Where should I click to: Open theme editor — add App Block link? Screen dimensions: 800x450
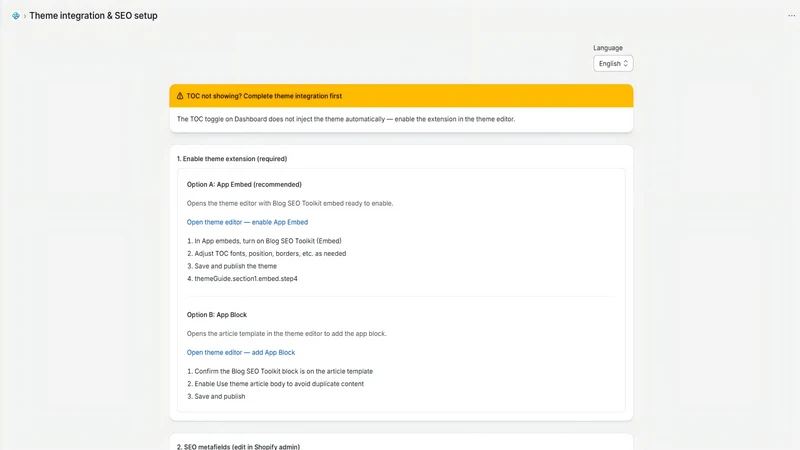(x=241, y=353)
